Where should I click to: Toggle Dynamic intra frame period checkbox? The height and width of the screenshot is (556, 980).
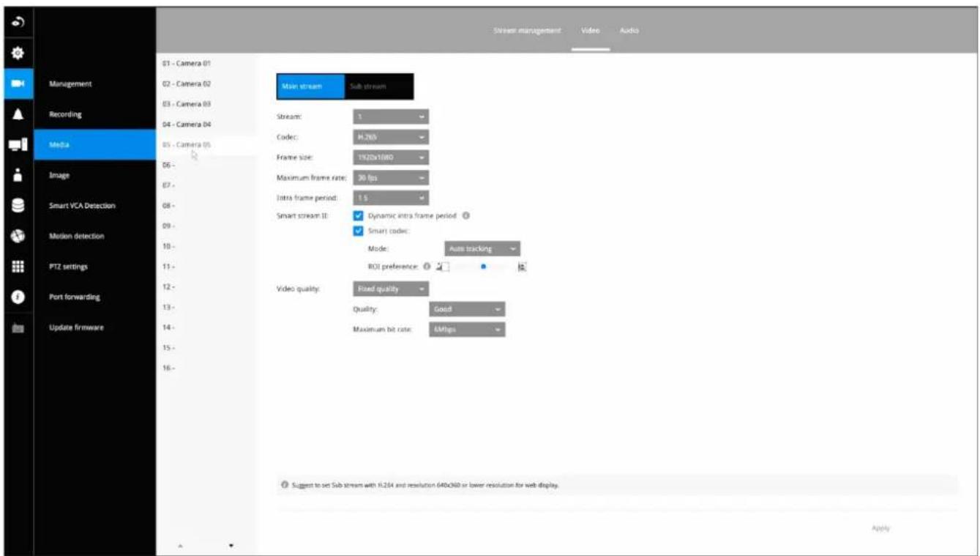coord(359,216)
